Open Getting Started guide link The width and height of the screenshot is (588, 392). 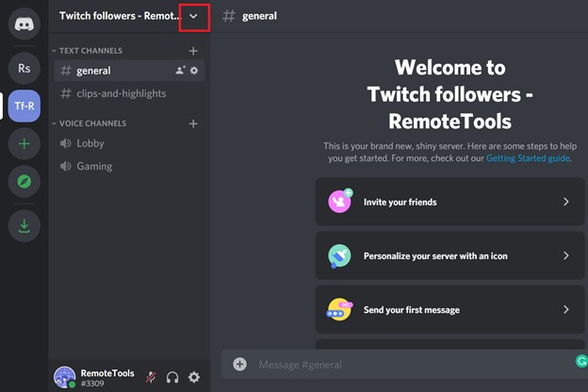pos(528,158)
